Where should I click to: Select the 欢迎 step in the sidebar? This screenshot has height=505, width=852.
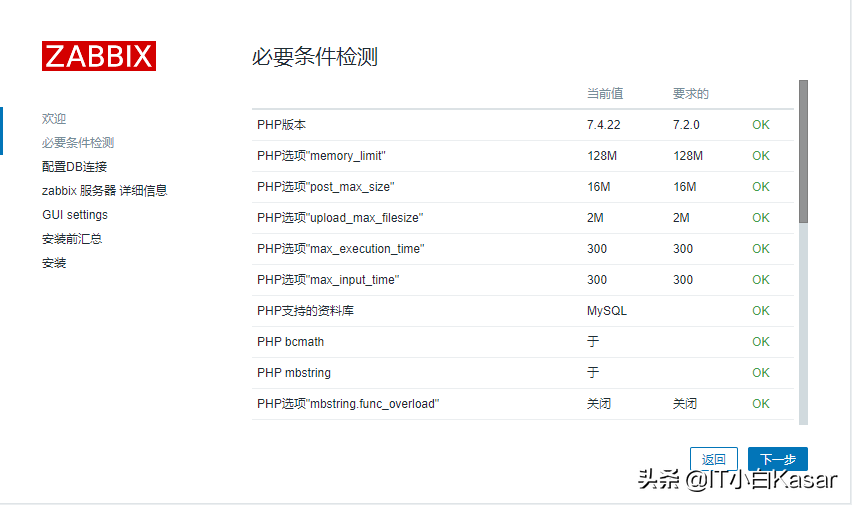[54, 119]
